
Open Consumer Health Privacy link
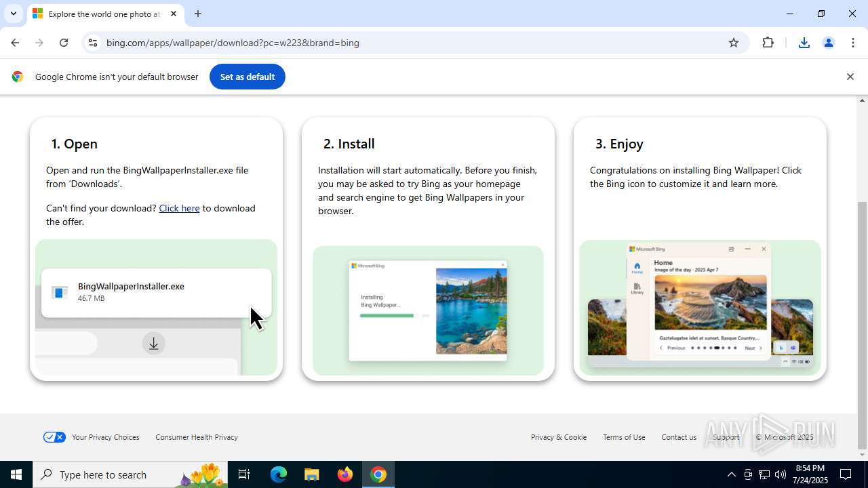click(x=197, y=437)
